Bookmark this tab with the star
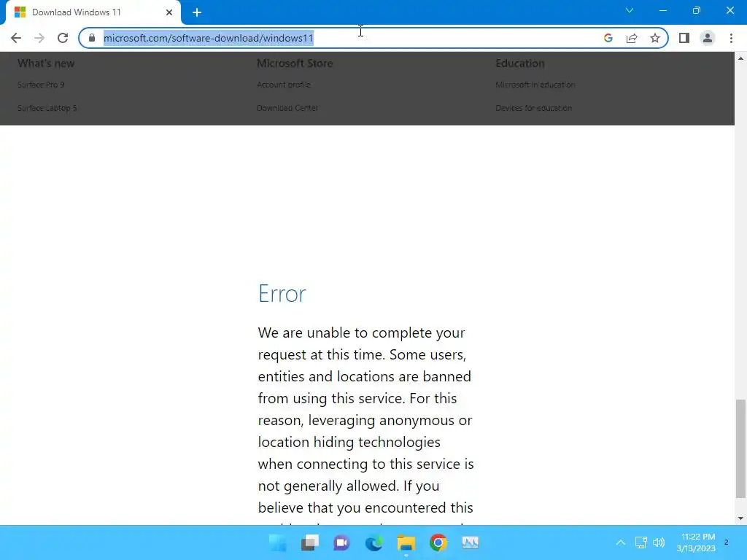The height and width of the screenshot is (560, 747). coord(655,38)
